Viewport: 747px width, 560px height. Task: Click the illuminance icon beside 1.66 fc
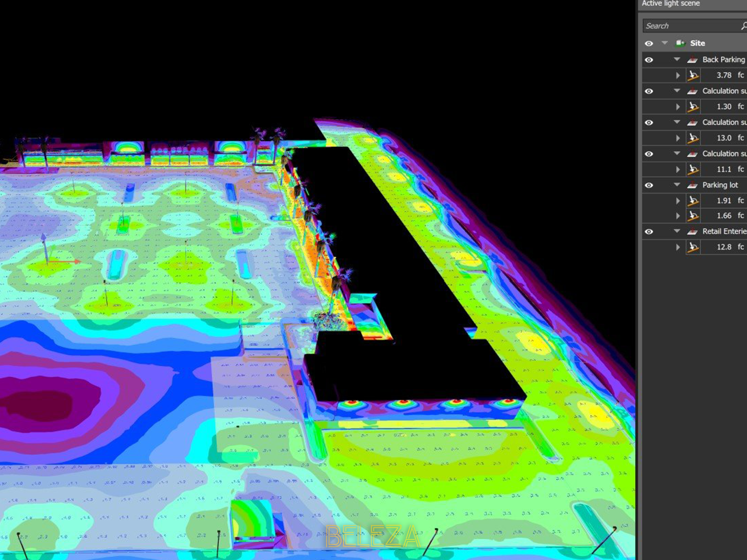tap(693, 216)
